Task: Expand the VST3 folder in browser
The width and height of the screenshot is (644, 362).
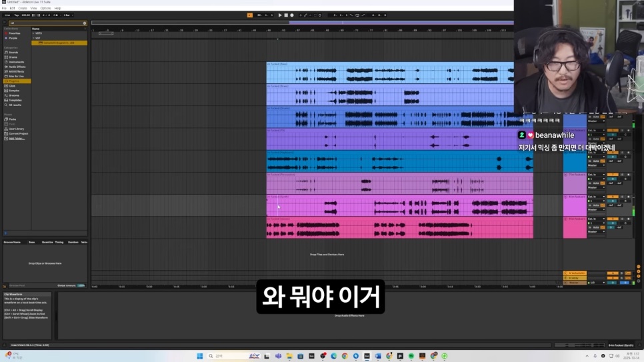Action: click(33, 33)
